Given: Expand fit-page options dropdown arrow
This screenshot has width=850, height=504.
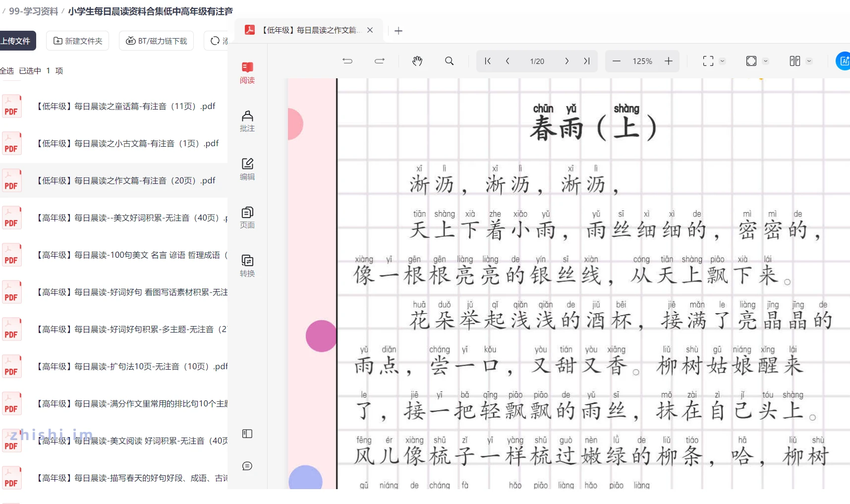Looking at the screenshot, I should coord(765,61).
